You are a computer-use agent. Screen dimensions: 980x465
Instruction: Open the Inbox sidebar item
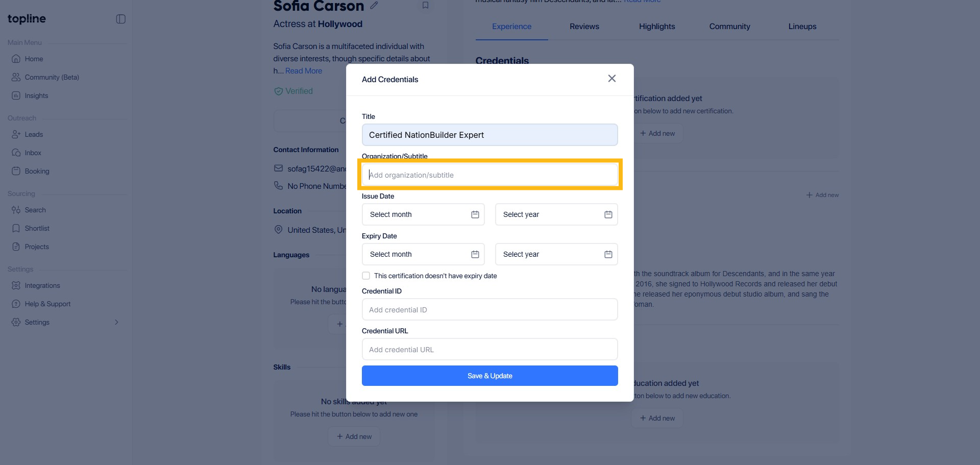click(x=33, y=153)
